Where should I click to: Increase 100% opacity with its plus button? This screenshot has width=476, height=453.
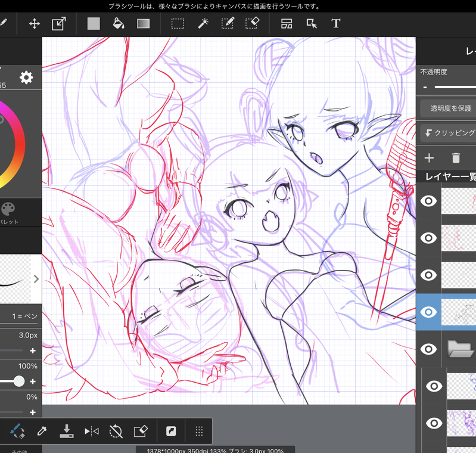coord(33,381)
